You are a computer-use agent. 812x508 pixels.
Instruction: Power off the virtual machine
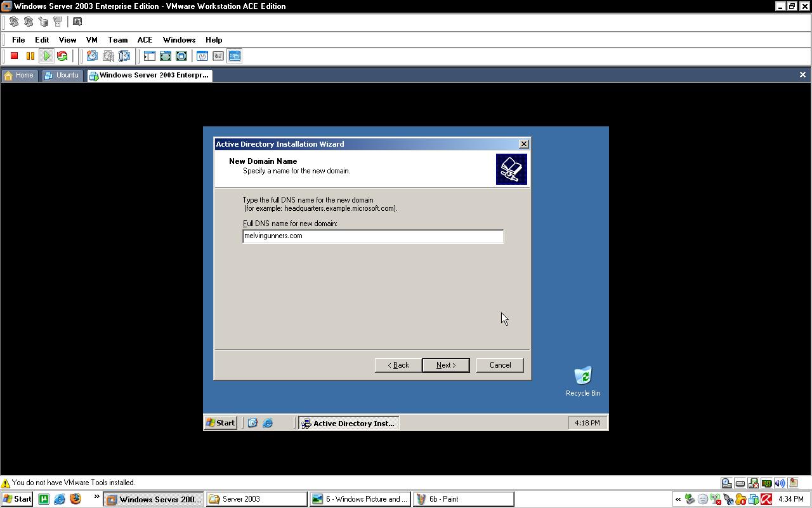[13, 56]
